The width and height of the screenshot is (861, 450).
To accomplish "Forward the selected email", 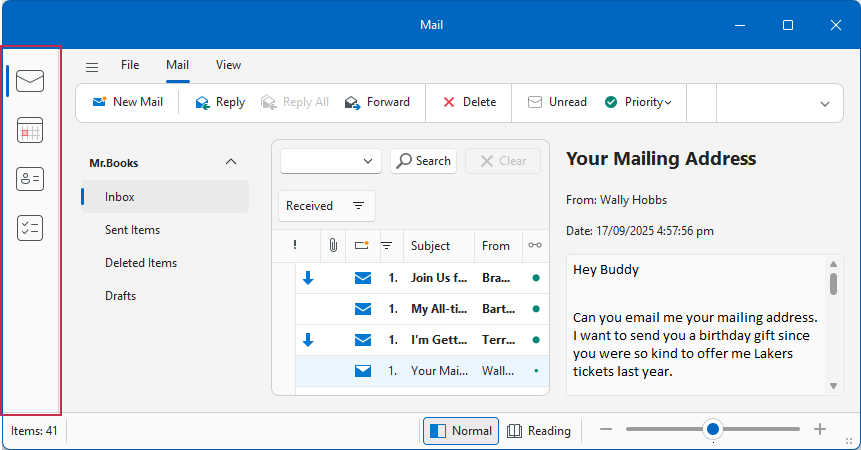I will [x=377, y=102].
